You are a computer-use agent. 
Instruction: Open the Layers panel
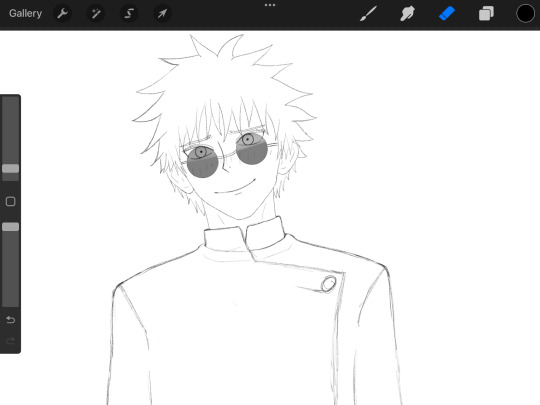coord(486,14)
